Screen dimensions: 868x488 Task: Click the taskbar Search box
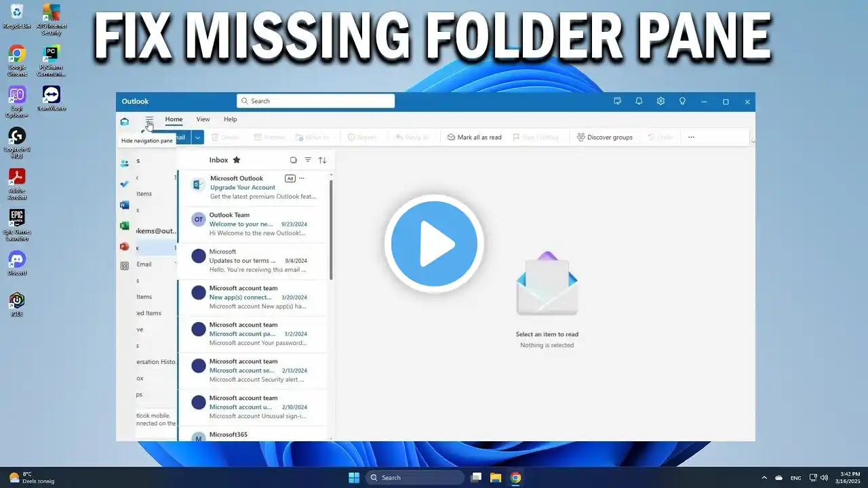click(416, 477)
